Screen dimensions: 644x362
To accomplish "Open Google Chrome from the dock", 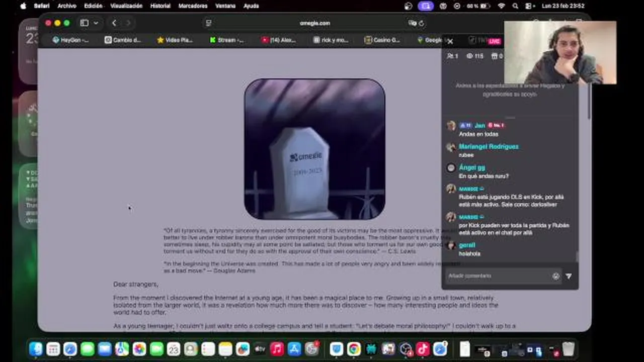I will click(354, 349).
